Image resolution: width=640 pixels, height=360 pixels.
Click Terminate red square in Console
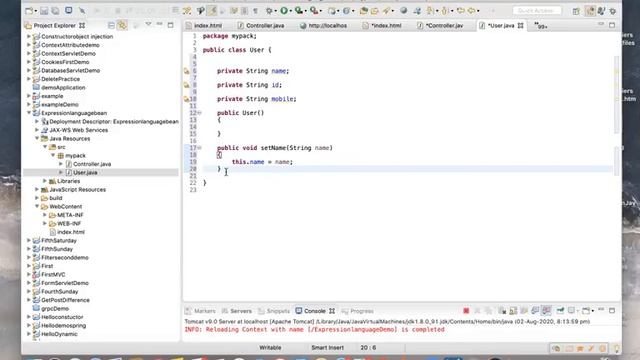click(x=466, y=311)
